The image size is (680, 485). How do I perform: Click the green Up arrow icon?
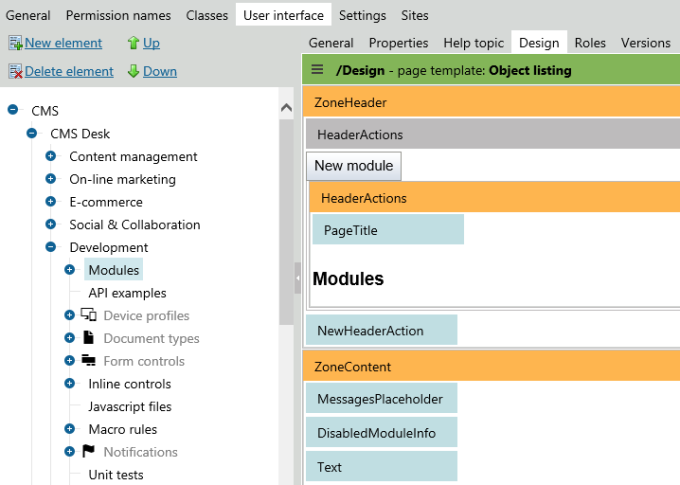point(133,43)
